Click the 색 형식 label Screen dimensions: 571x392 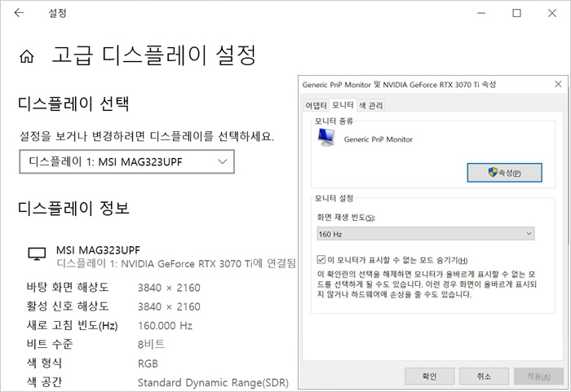(x=44, y=363)
